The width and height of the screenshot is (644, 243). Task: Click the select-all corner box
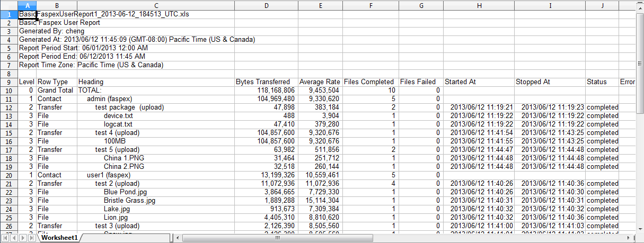click(x=8, y=5)
